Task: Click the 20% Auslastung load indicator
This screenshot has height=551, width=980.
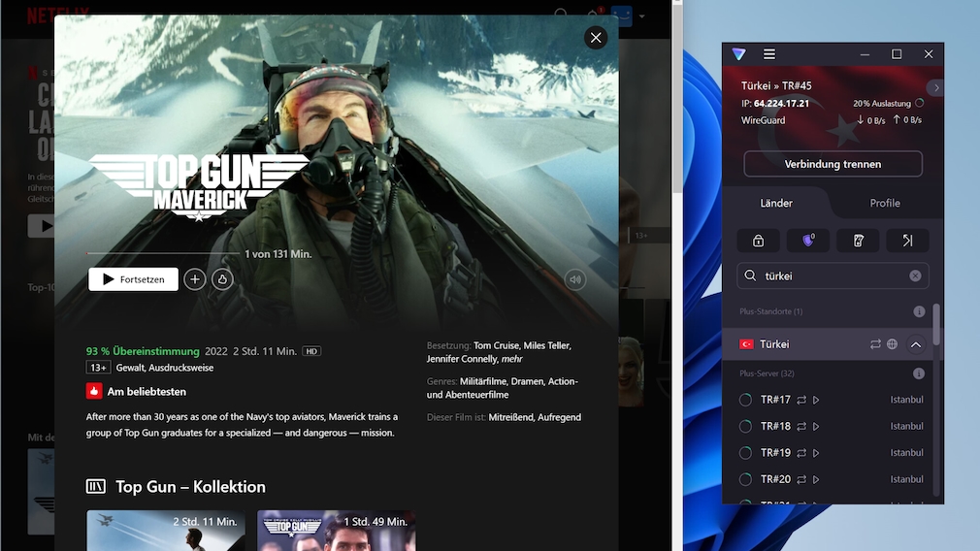Action: (888, 103)
